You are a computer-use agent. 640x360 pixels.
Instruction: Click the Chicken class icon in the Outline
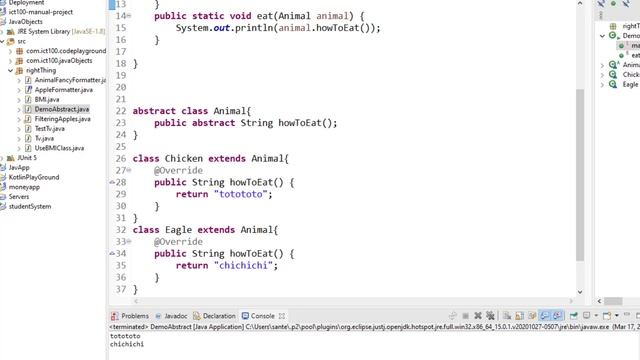pyautogui.click(x=613, y=74)
